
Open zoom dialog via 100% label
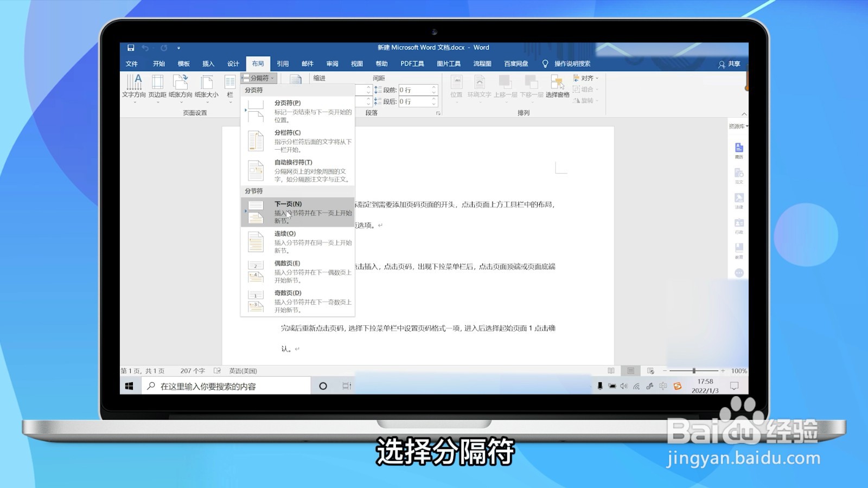(x=739, y=371)
